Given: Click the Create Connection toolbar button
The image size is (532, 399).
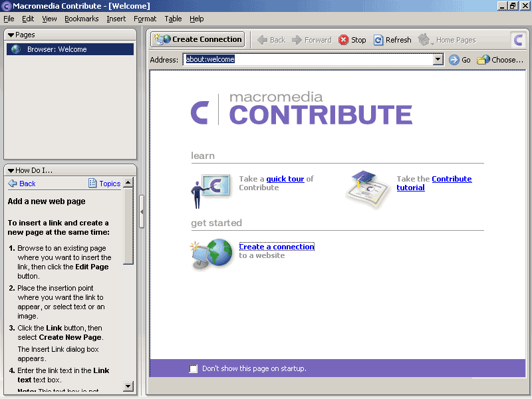Looking at the screenshot, I should click(198, 39).
